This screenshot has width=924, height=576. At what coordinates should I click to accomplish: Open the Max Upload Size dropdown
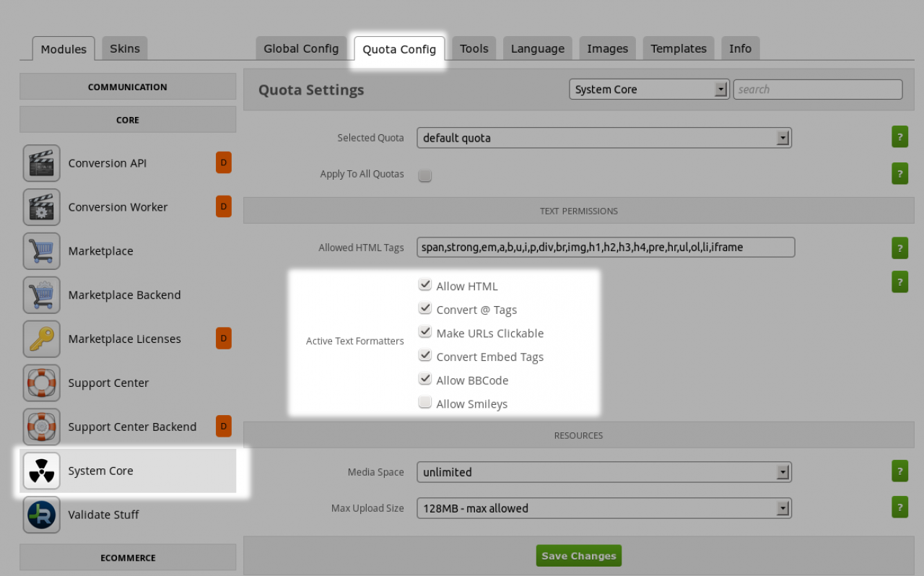coord(603,508)
